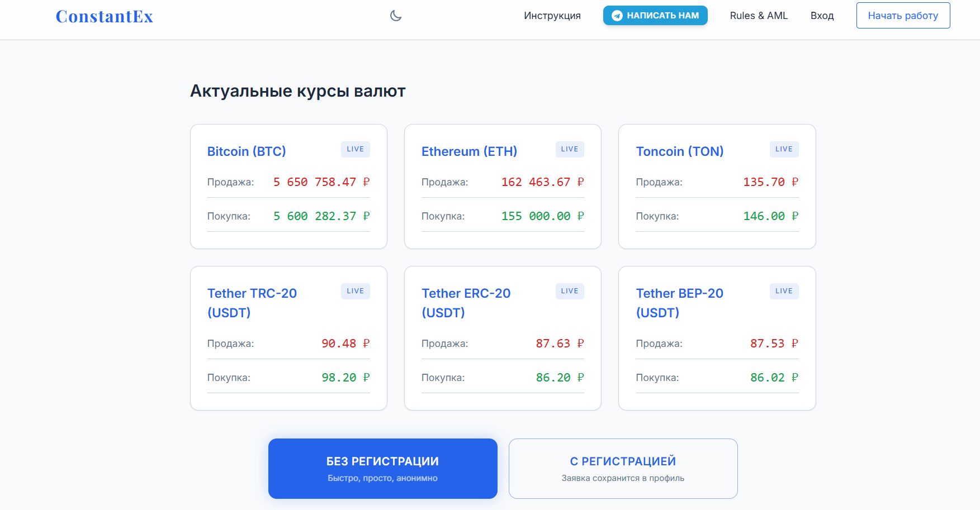Viewport: 980px width, 510px height.
Task: Click Продажа label in Toncoin card
Action: (x=659, y=182)
